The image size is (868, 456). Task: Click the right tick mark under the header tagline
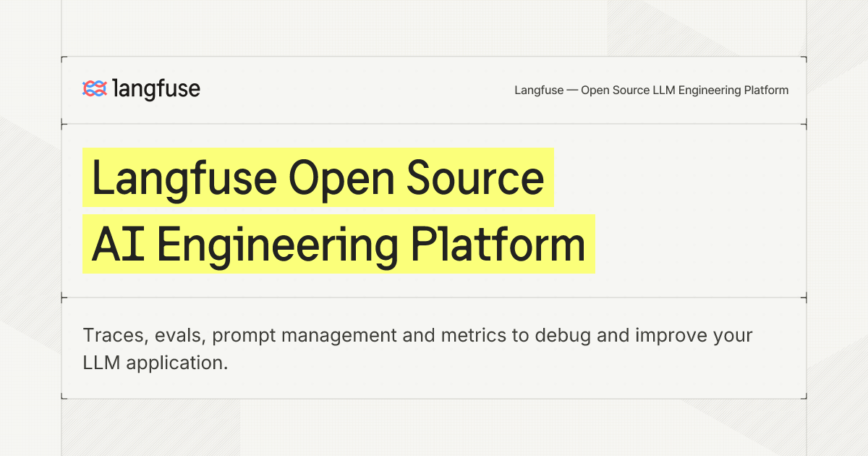[804, 124]
